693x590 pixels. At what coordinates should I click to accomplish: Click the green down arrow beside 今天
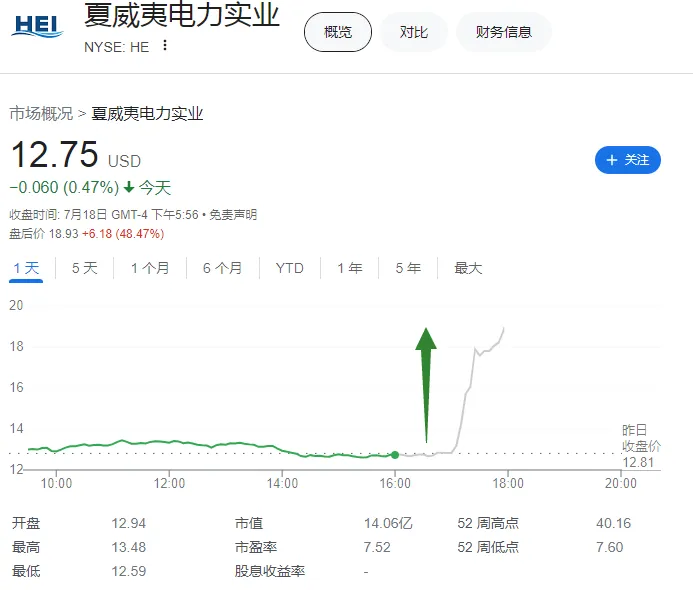[x=129, y=187]
